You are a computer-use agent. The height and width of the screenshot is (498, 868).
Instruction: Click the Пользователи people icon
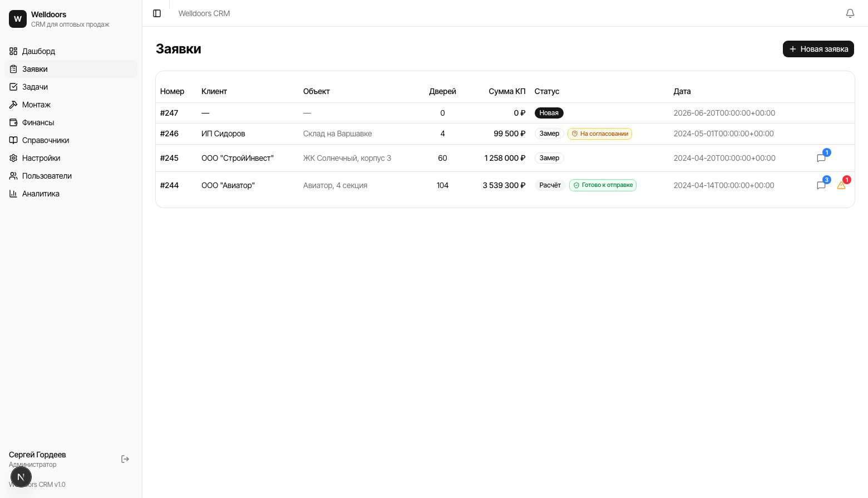[13, 176]
